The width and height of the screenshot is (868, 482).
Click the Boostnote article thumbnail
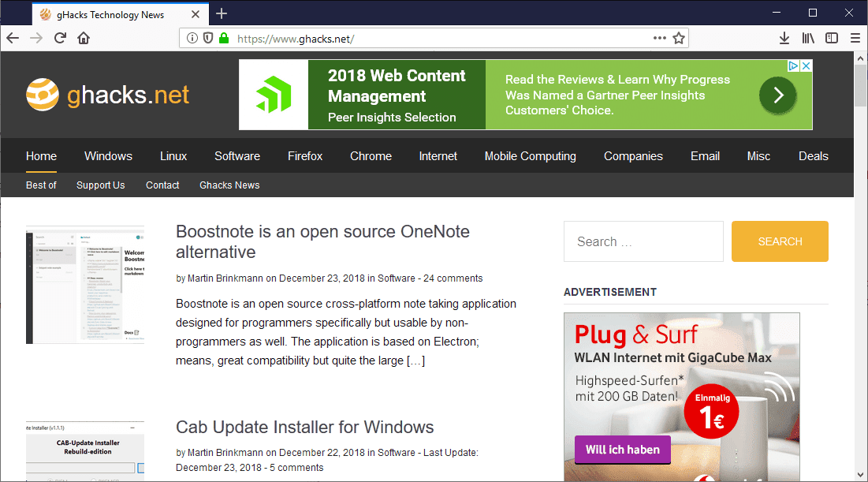click(85, 285)
